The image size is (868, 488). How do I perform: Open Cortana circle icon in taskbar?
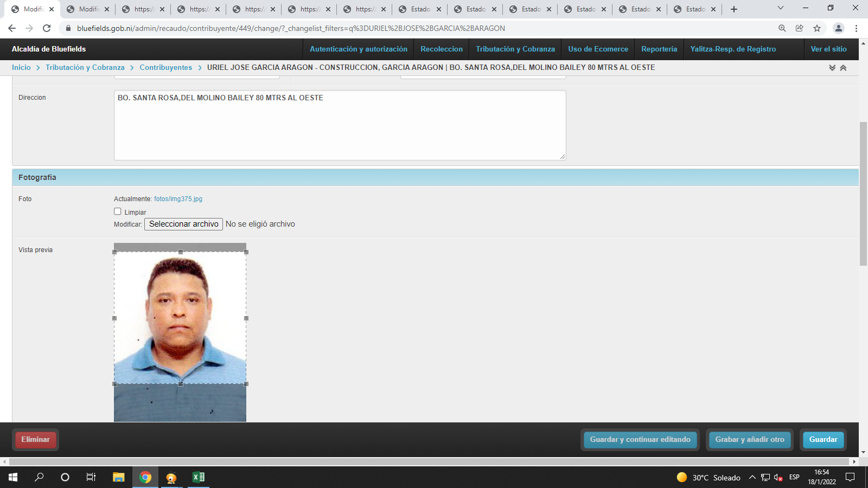click(x=65, y=477)
